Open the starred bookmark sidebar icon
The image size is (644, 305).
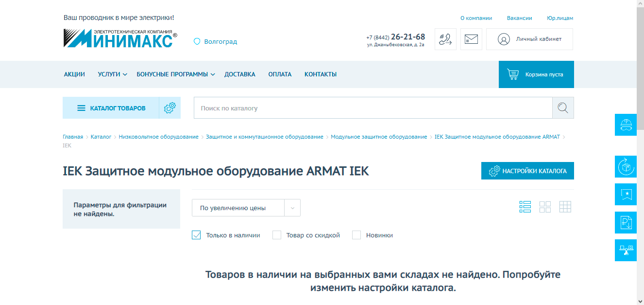tap(626, 195)
